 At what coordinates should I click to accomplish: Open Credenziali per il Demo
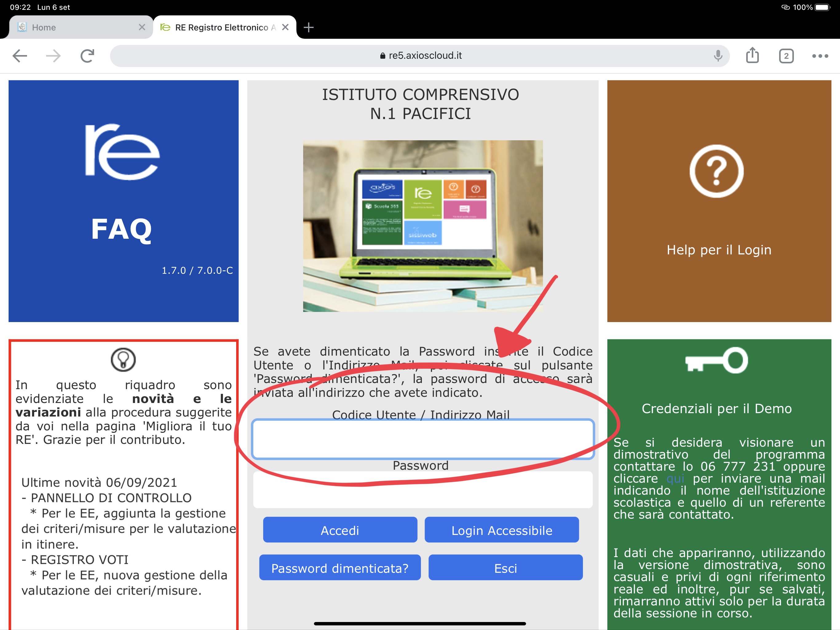pyautogui.click(x=717, y=409)
